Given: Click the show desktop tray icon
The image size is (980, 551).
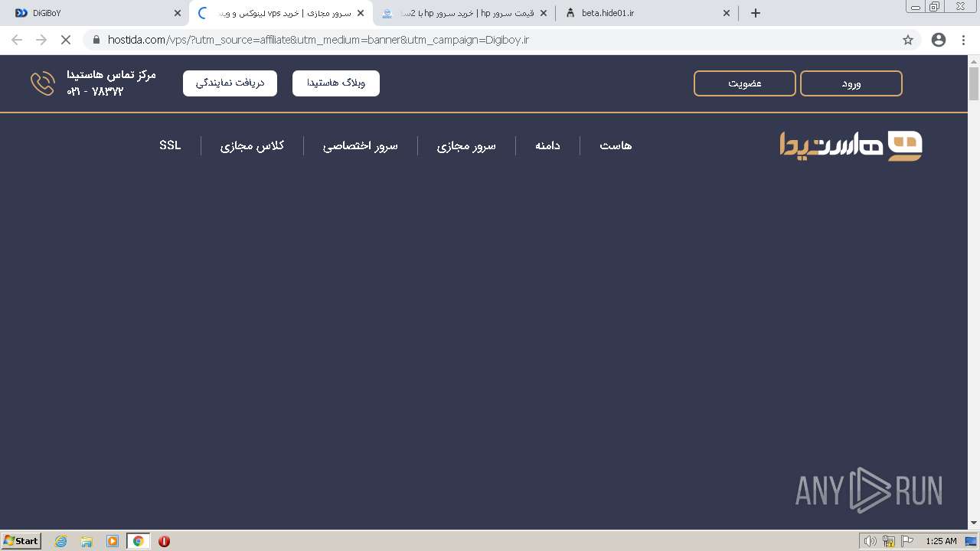Looking at the screenshot, I should (972, 541).
